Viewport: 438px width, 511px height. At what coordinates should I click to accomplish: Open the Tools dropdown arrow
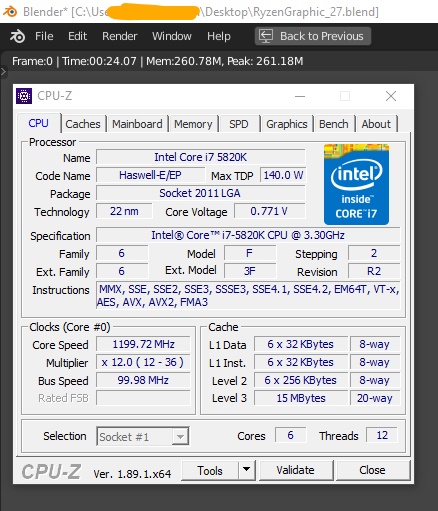pos(247,470)
